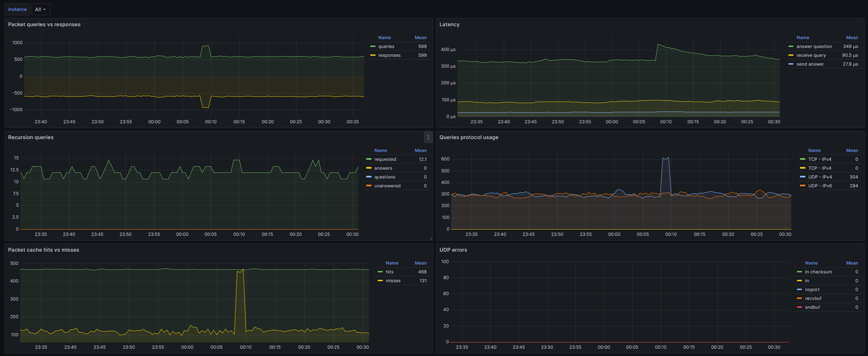
Task: Toggle the queries series in the legend
Action: coord(386,47)
